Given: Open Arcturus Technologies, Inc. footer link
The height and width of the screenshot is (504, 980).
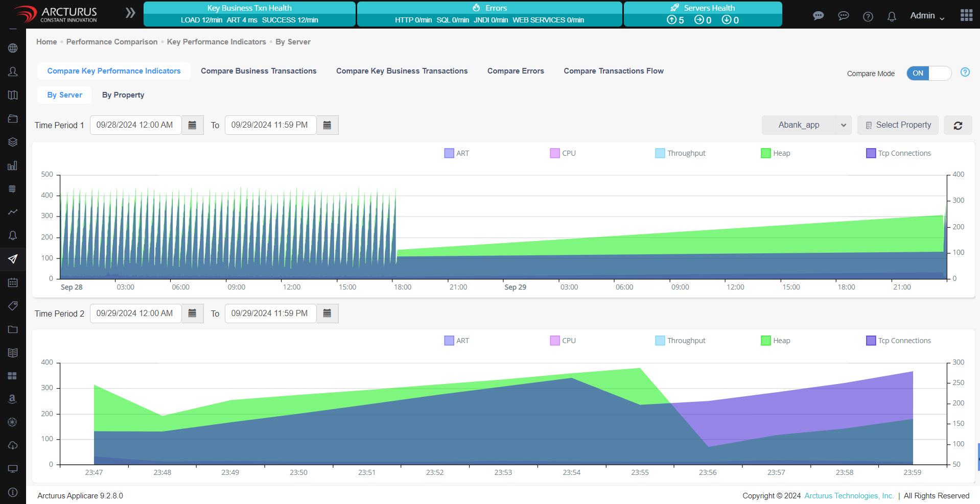Looking at the screenshot, I should tap(849, 496).
